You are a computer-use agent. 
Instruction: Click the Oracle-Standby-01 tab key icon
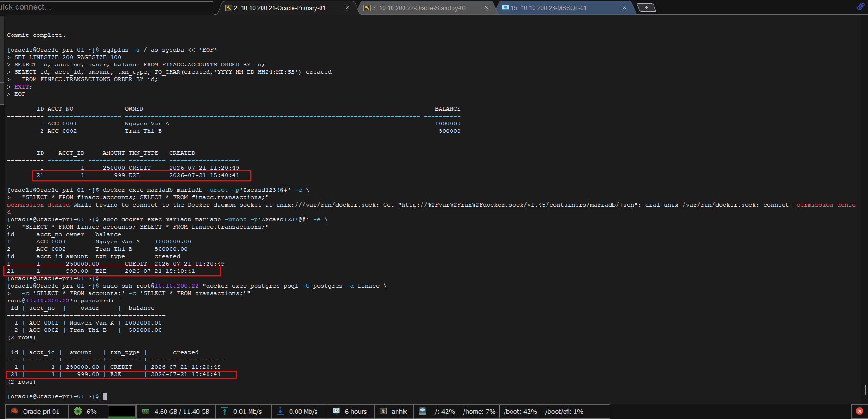pyautogui.click(x=367, y=8)
